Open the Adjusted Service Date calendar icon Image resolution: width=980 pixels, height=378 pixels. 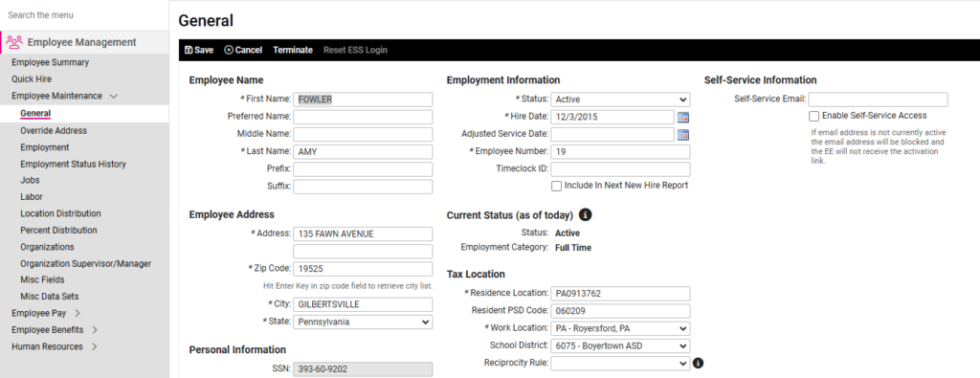(682, 134)
